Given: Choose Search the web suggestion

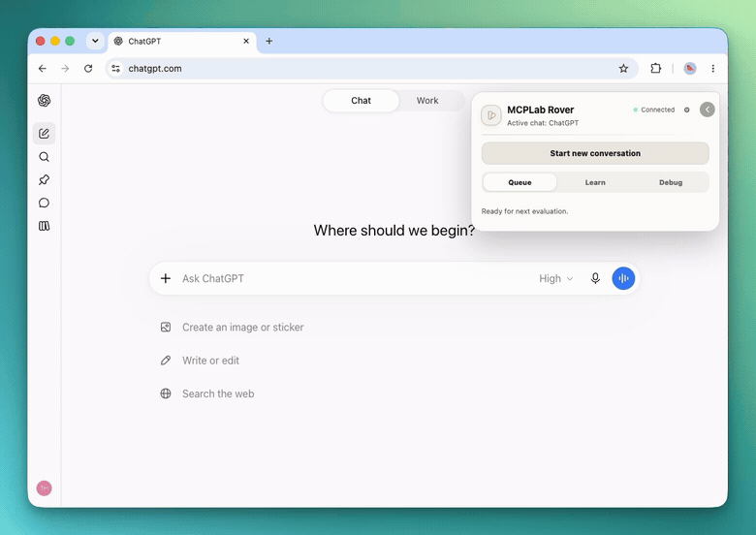Looking at the screenshot, I should (207, 393).
